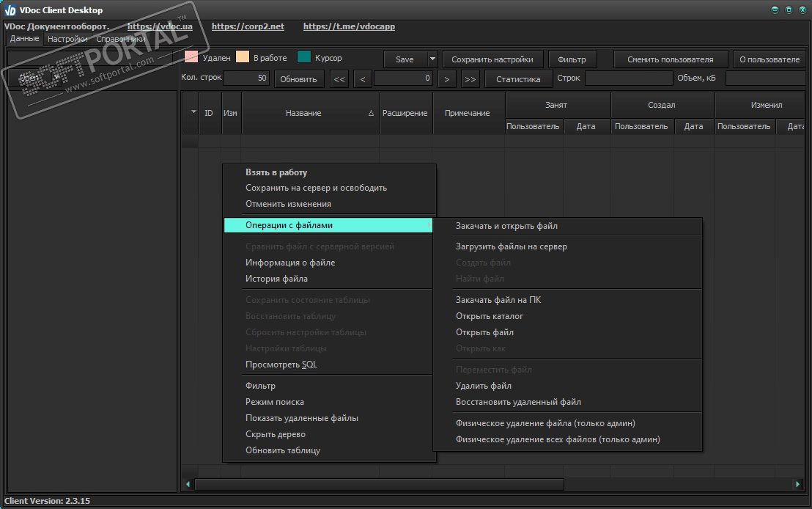Click the VDoc app logo in title bar
Image resolution: width=812 pixels, height=509 pixels.
10,10
